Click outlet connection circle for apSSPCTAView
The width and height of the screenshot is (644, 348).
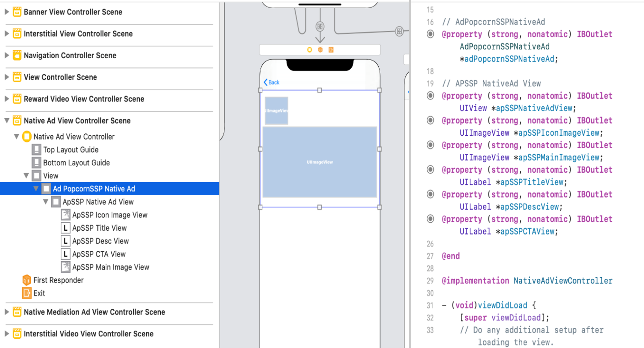pos(430,219)
